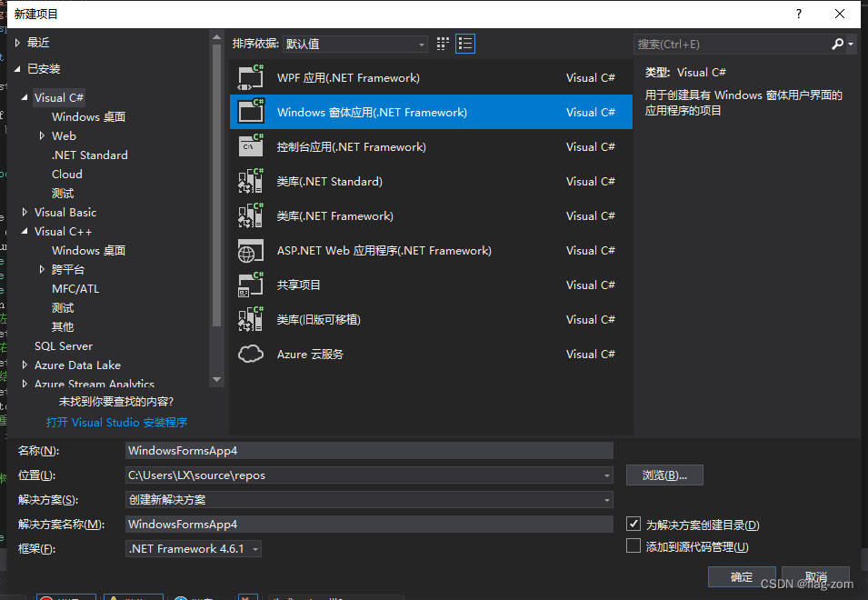Open 打开 Visual Studio 安装程序 link

(x=116, y=422)
